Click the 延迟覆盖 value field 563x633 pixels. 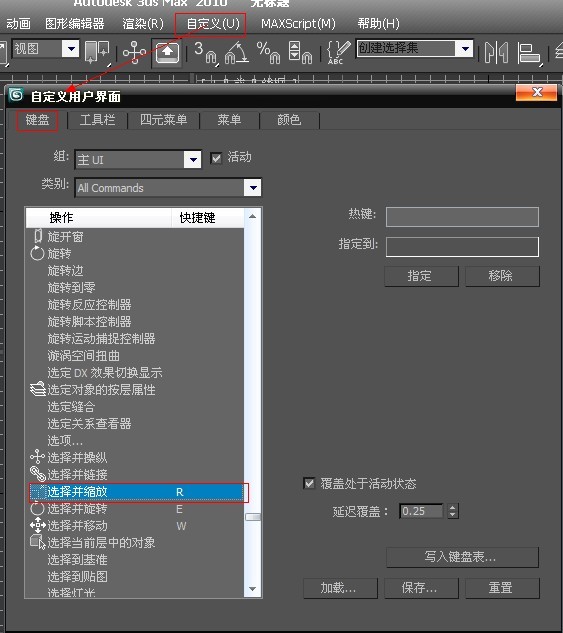point(421,511)
